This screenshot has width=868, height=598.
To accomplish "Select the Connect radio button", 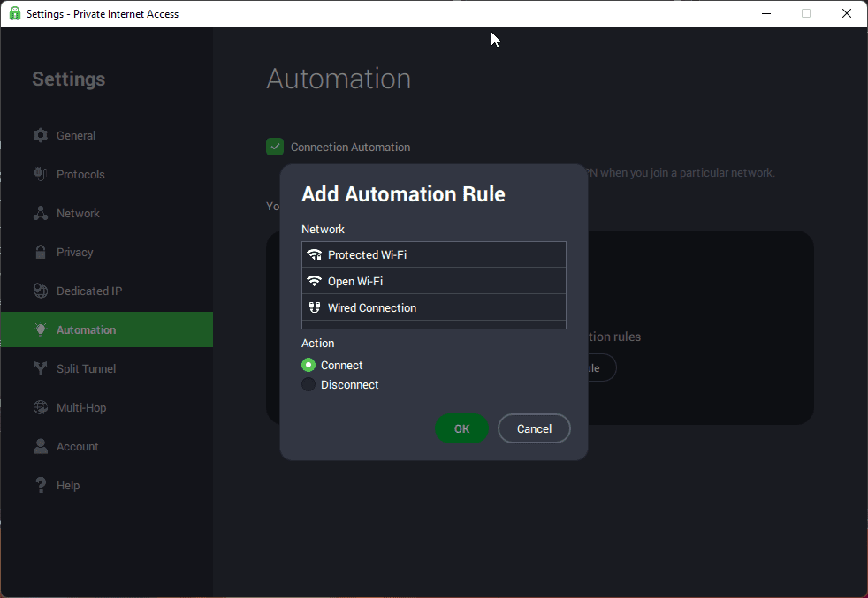I will coord(308,365).
